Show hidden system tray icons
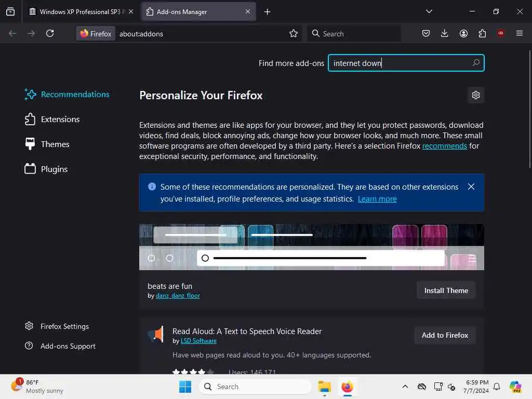 (x=405, y=387)
